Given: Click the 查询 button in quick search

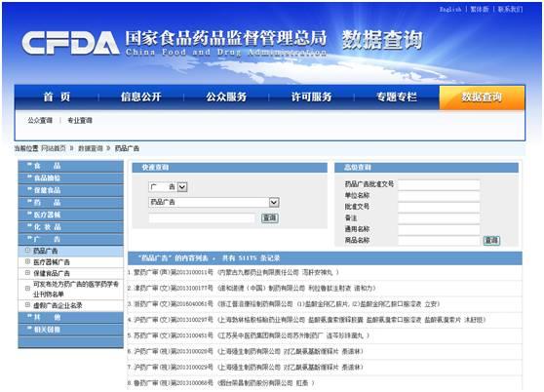Looking at the screenshot, I should (x=270, y=217).
